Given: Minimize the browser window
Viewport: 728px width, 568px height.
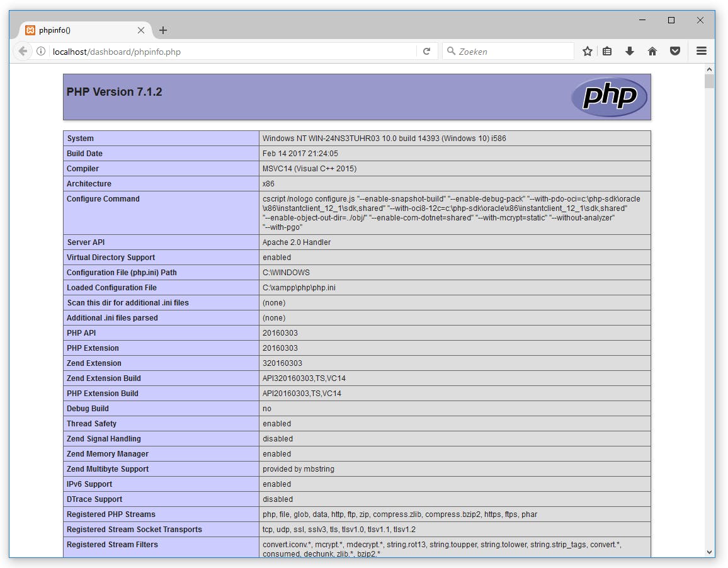Looking at the screenshot, I should [x=642, y=20].
